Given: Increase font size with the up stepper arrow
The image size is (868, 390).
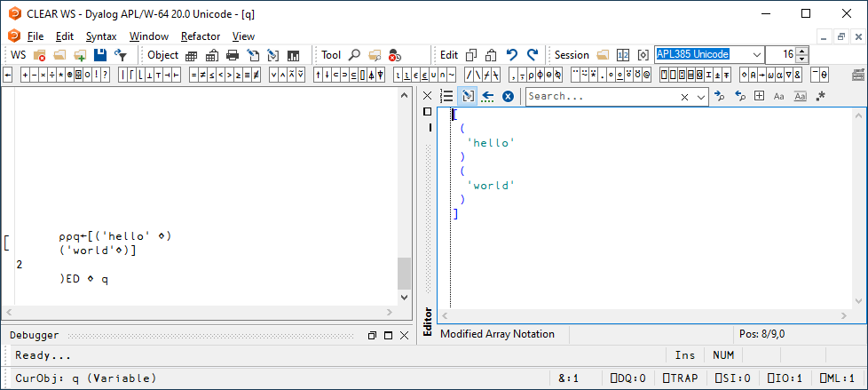Looking at the screenshot, I should point(802,51).
